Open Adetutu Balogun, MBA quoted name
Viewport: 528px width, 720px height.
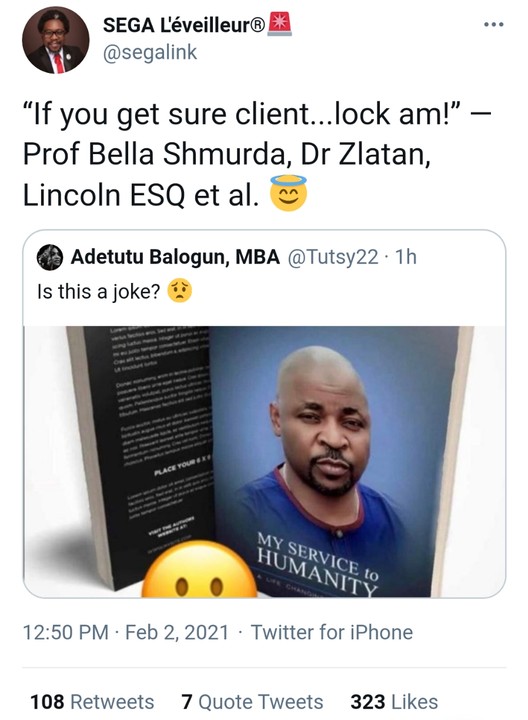tap(175, 257)
